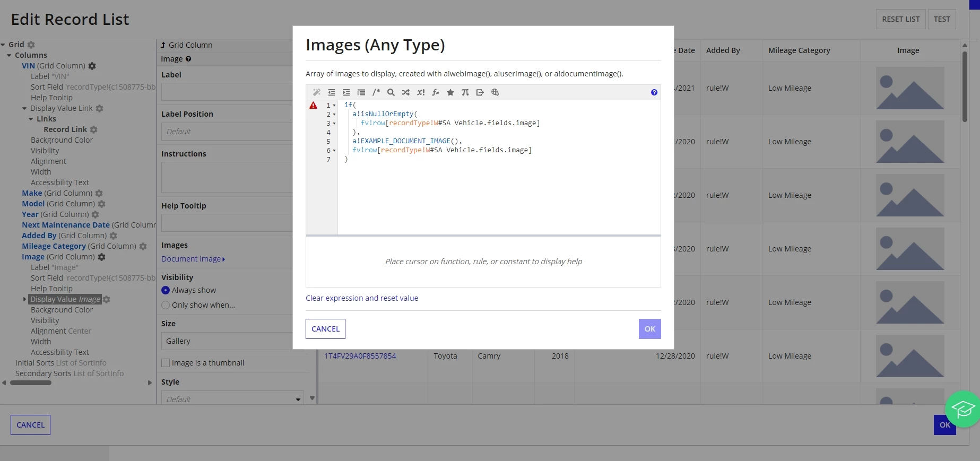Select Background Color under Image column
Viewport: 980px width, 461px height.
point(62,310)
